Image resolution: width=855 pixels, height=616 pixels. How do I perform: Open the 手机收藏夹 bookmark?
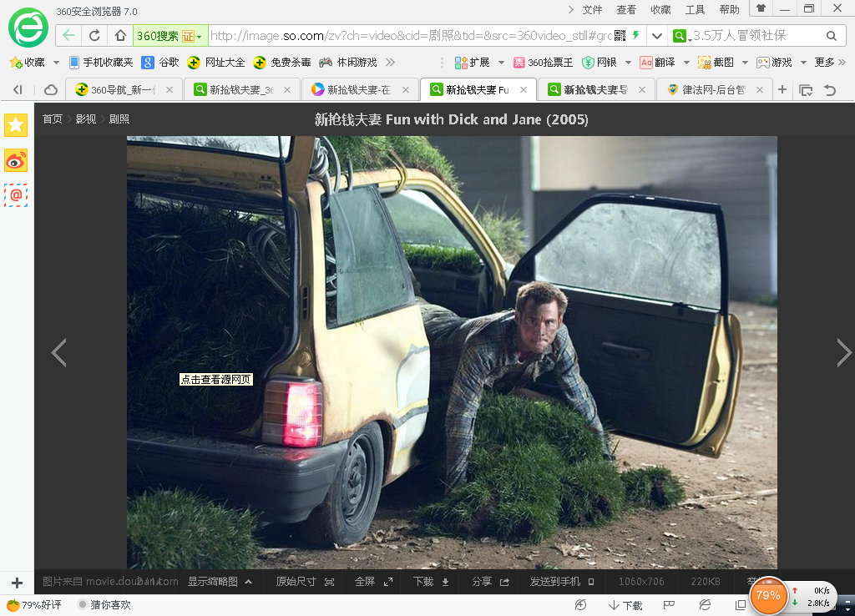click(101, 63)
